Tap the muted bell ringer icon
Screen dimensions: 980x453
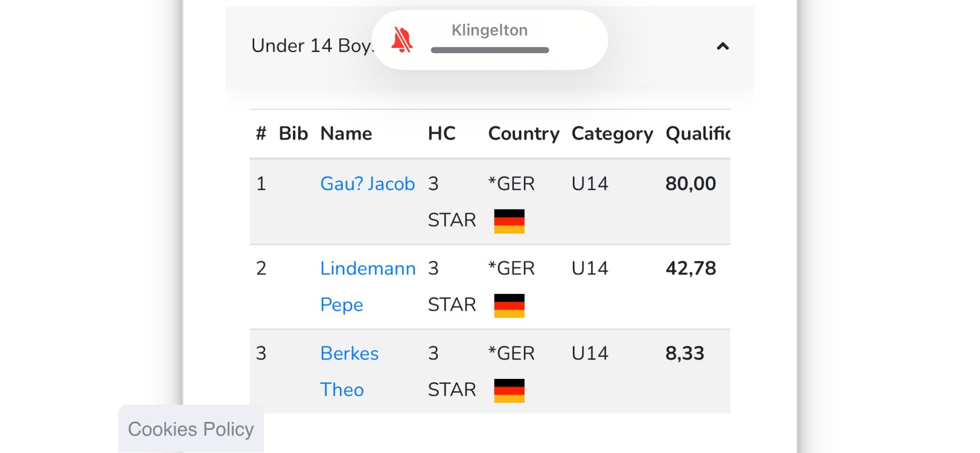[x=402, y=40]
